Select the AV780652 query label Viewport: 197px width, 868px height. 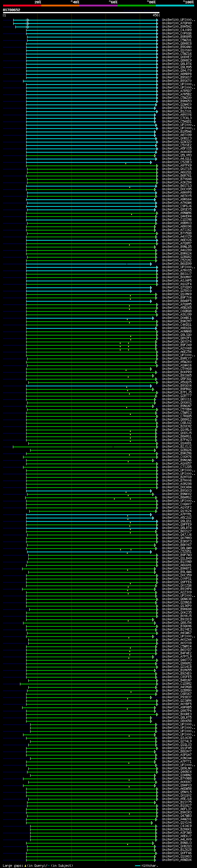click(x=11, y=10)
